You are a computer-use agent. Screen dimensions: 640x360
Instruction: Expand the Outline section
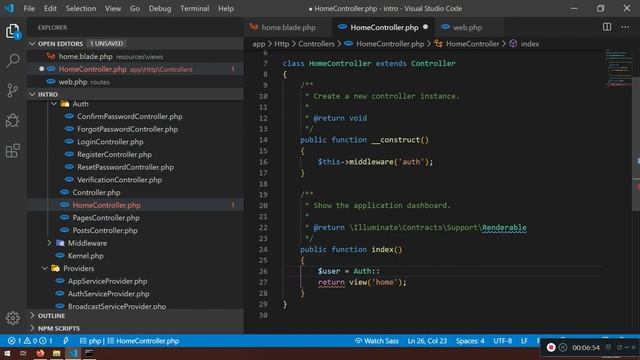(x=136, y=316)
